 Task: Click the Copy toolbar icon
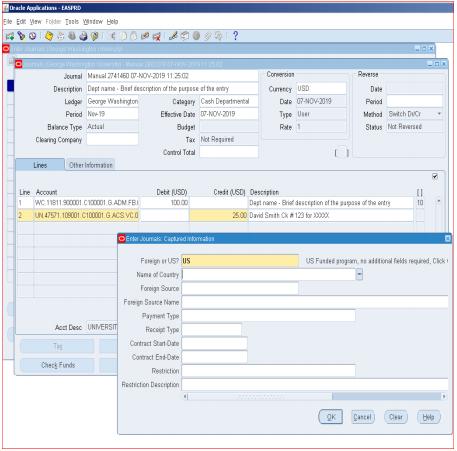(x=123, y=36)
